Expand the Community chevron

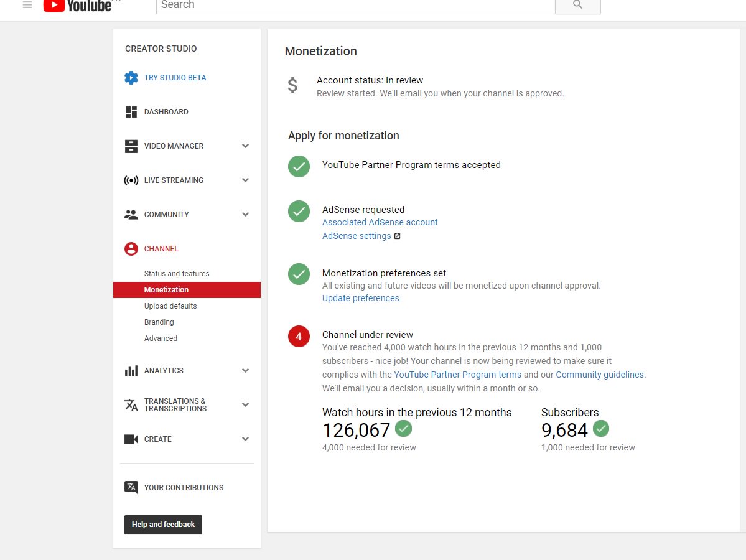[246, 215]
